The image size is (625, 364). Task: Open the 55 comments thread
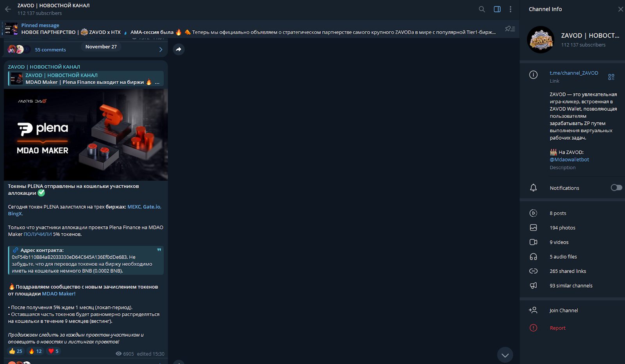click(x=50, y=50)
